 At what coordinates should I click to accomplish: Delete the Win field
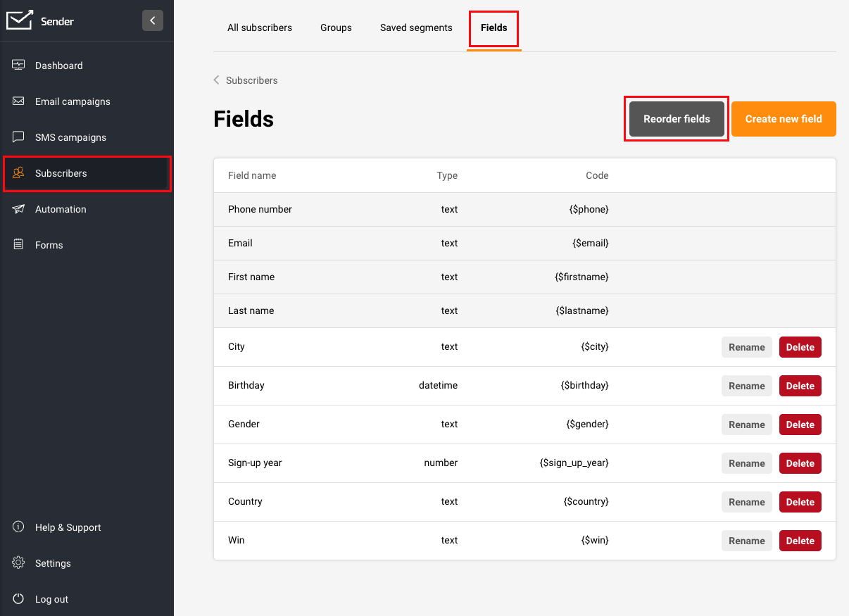(x=800, y=541)
